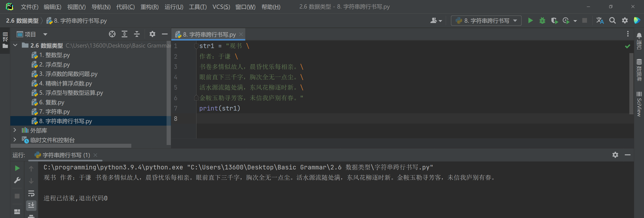Collapse the 2.6 数据类型 root folder
This screenshot has width=644, height=218.
tap(15, 45)
